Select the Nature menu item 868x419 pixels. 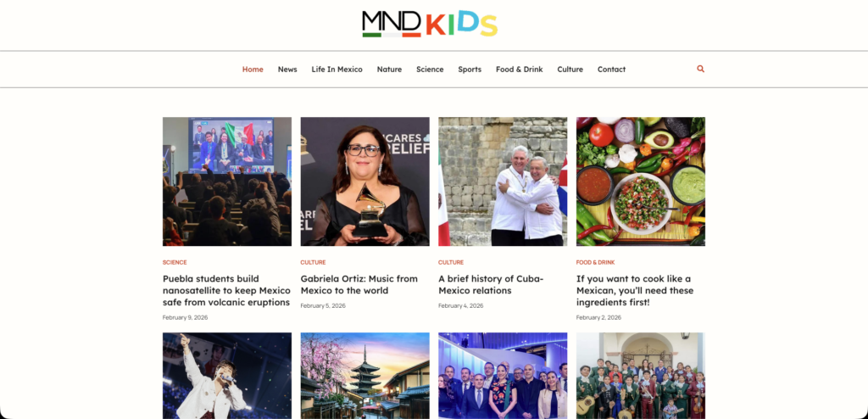(389, 70)
